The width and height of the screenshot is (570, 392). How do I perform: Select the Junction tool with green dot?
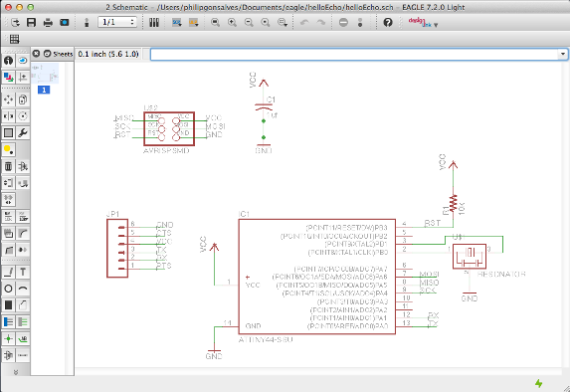pos(8,339)
